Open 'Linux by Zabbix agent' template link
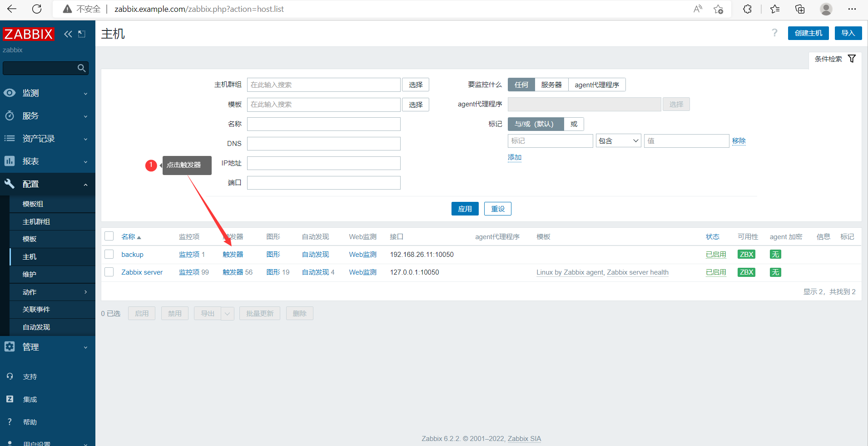Viewport: 868px width, 446px height. click(x=570, y=272)
